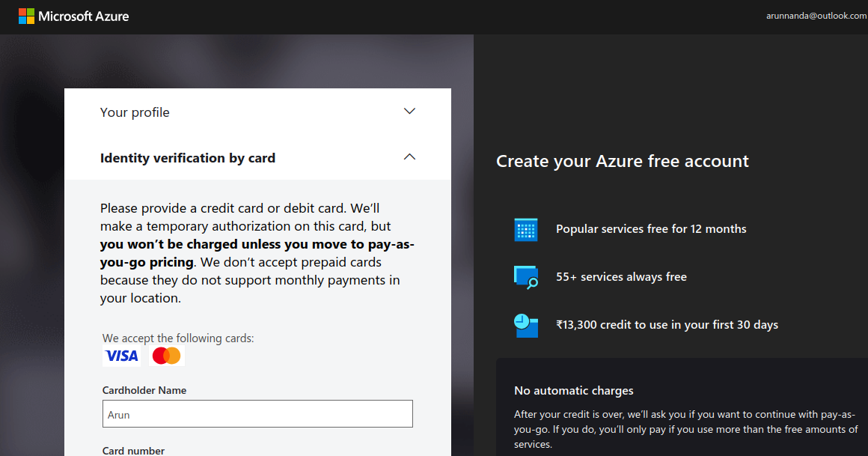Open account menu arunnanda@outlook.com
868x456 pixels.
click(816, 16)
